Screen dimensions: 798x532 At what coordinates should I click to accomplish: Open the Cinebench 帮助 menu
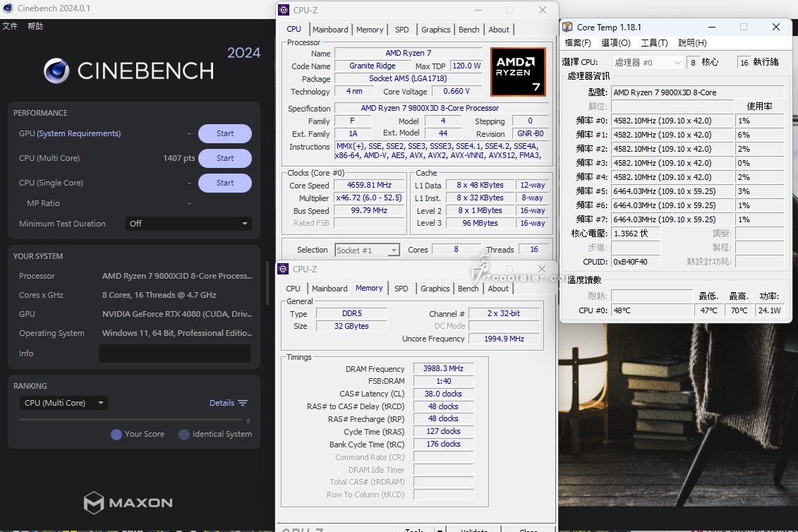(x=35, y=26)
